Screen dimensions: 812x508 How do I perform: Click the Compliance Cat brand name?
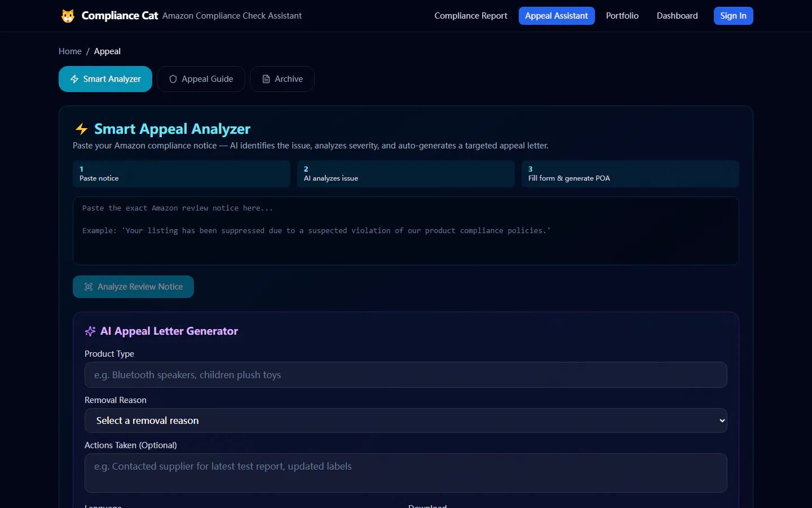(x=120, y=16)
